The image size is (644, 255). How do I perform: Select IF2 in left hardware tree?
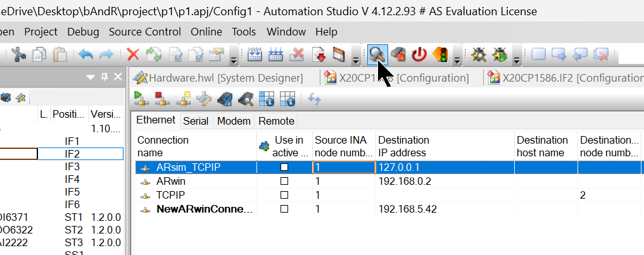pos(72,154)
